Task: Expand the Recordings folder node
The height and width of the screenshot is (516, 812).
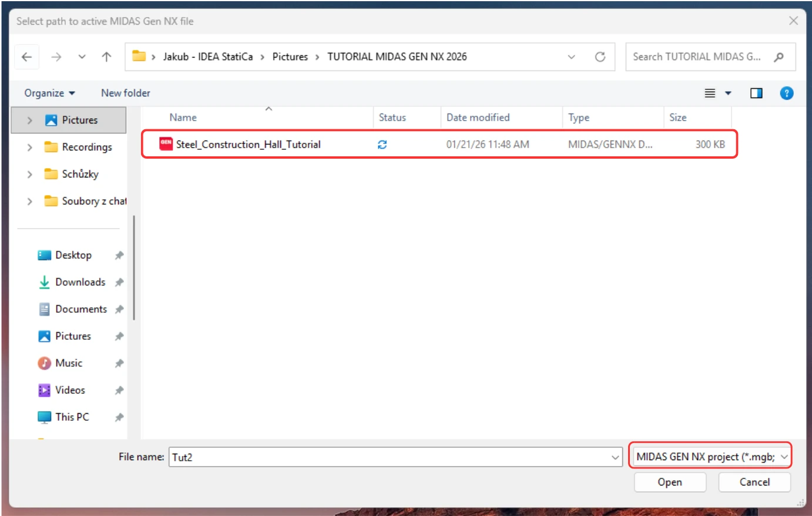Action: coord(29,147)
